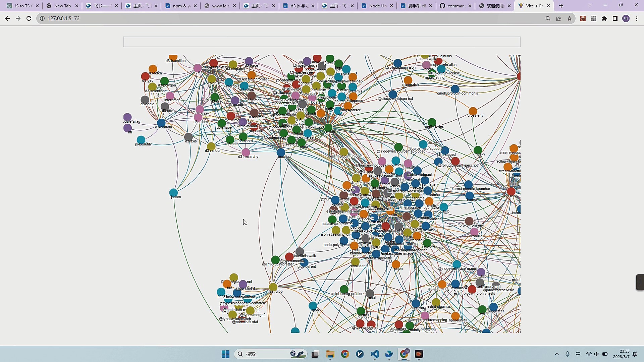644x362 pixels.
Task: Click the zoom-out magnifier in address bar
Action: point(548,18)
